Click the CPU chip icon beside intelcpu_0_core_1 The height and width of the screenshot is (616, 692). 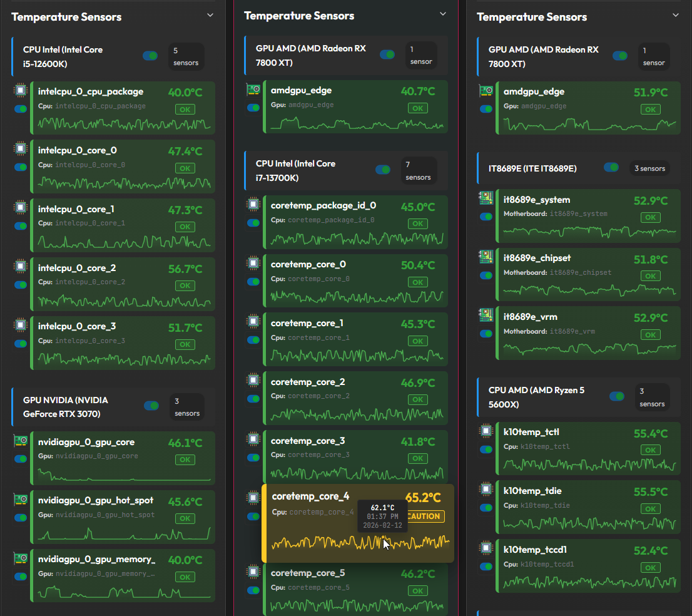coord(21,208)
